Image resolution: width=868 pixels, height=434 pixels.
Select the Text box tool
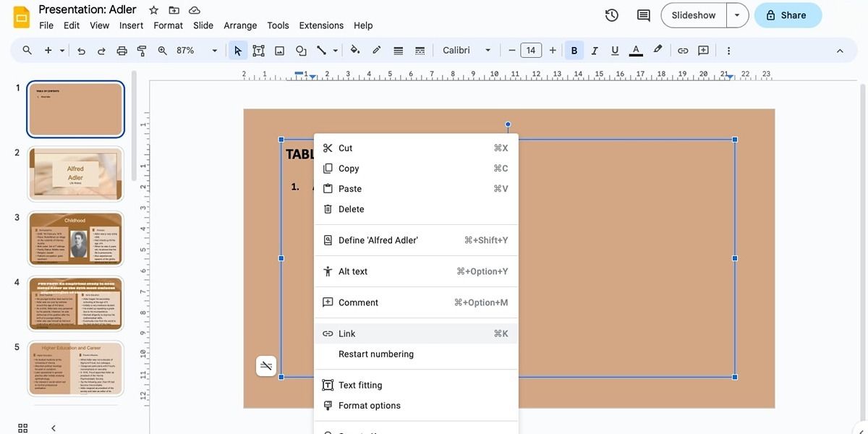258,51
